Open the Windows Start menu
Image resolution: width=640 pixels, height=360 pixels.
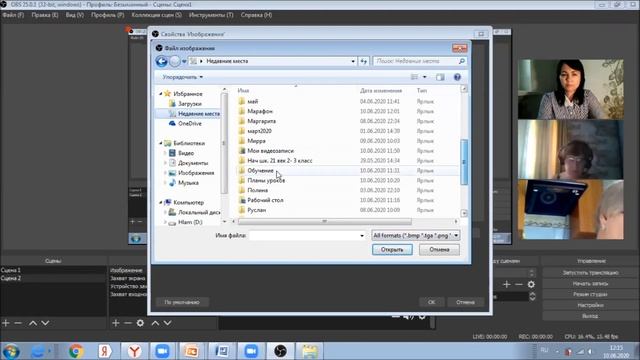[x=11, y=351]
